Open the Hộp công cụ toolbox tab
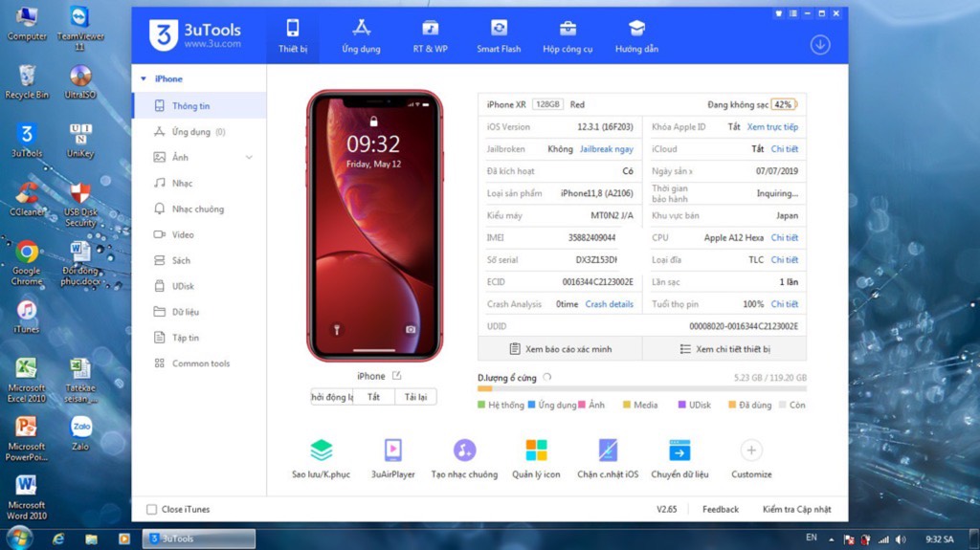The width and height of the screenshot is (980, 550). (568, 36)
